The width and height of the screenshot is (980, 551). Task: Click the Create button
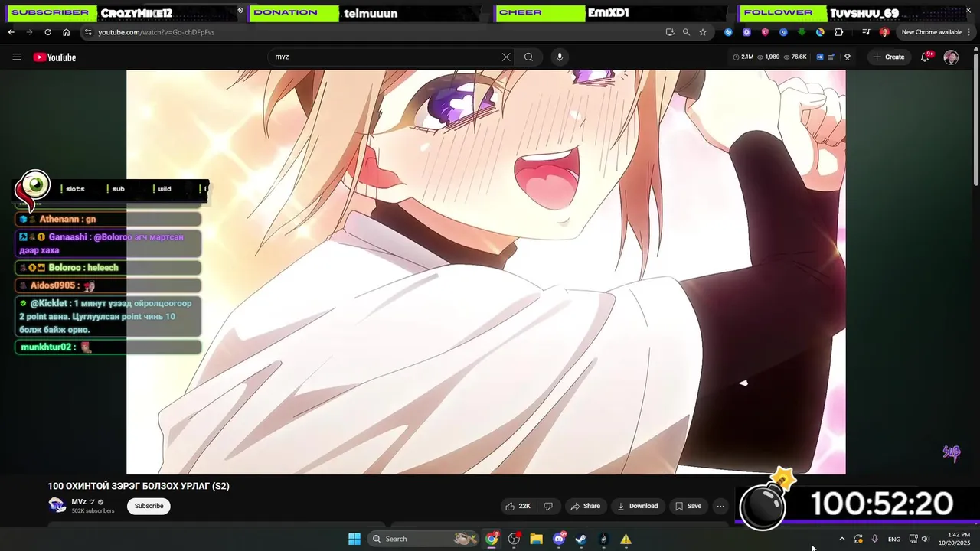tap(888, 57)
